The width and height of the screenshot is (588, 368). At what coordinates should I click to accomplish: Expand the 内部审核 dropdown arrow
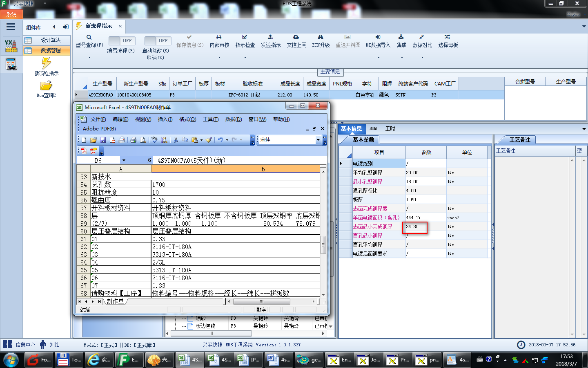pyautogui.click(x=219, y=57)
